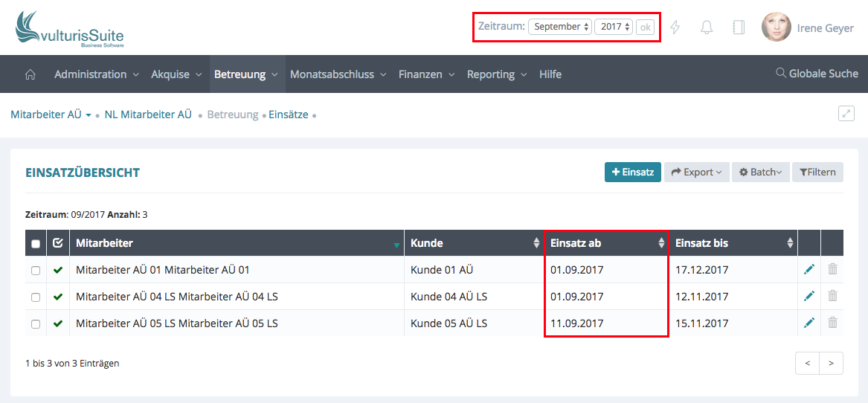The image size is (868, 403).
Task: Go to next page of table entries
Action: (831, 364)
